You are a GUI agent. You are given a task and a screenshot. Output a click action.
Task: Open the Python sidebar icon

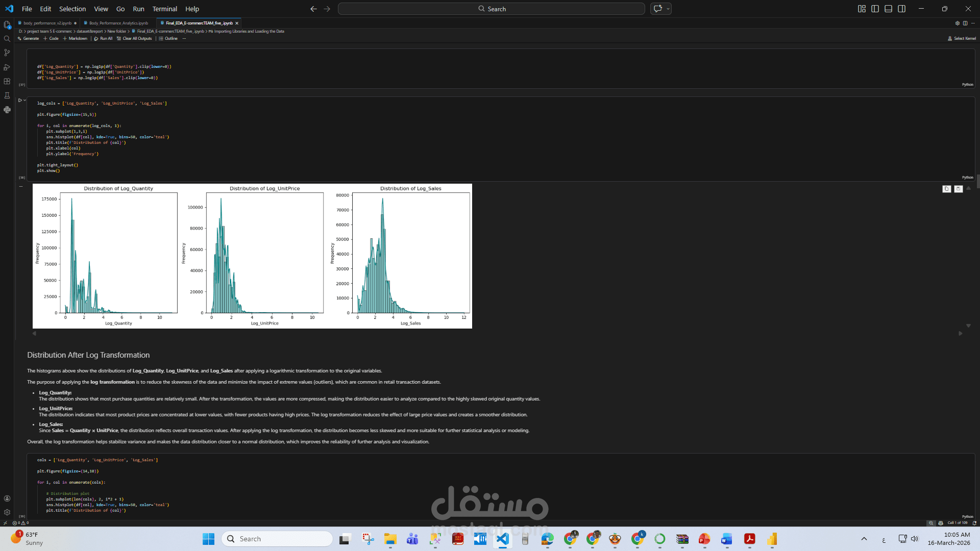click(7, 110)
